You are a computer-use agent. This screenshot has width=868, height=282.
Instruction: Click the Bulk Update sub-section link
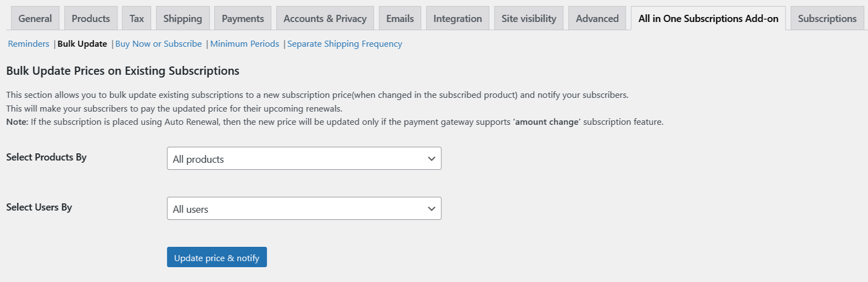82,44
